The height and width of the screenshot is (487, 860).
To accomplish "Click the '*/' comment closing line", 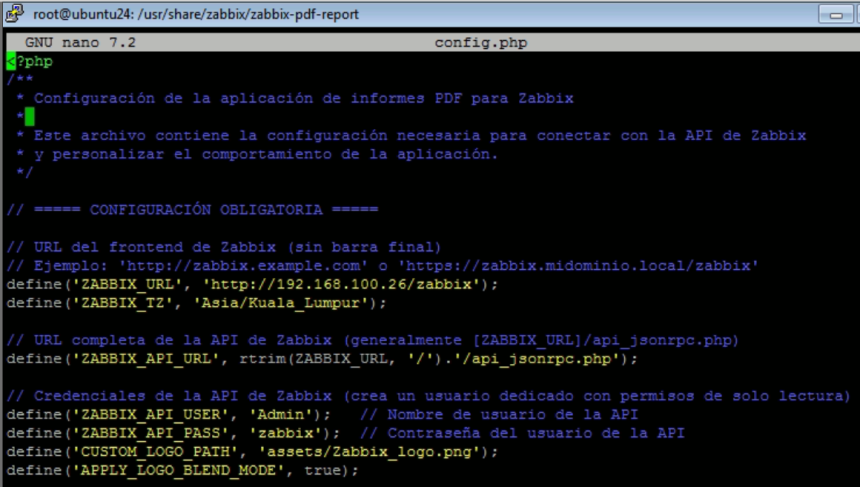I will (25, 173).
